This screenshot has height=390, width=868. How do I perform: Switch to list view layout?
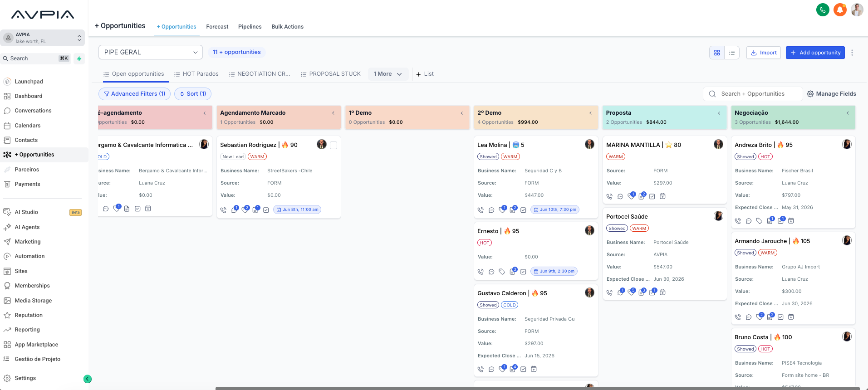click(732, 53)
